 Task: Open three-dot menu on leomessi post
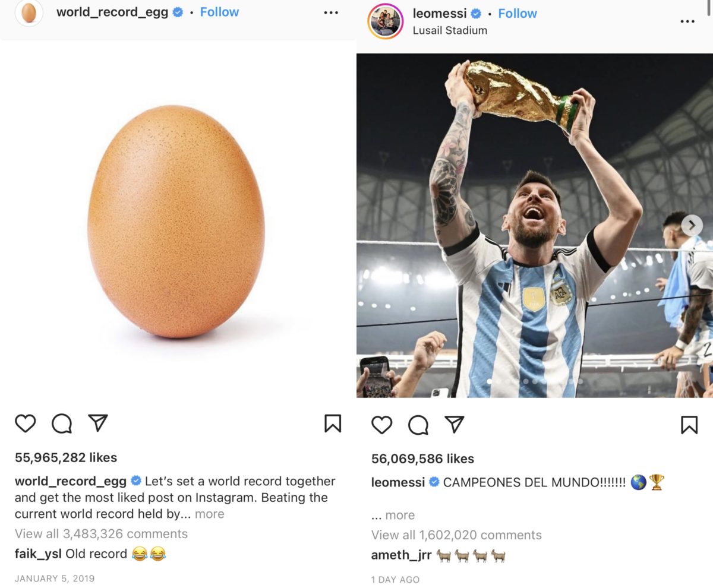(x=687, y=21)
